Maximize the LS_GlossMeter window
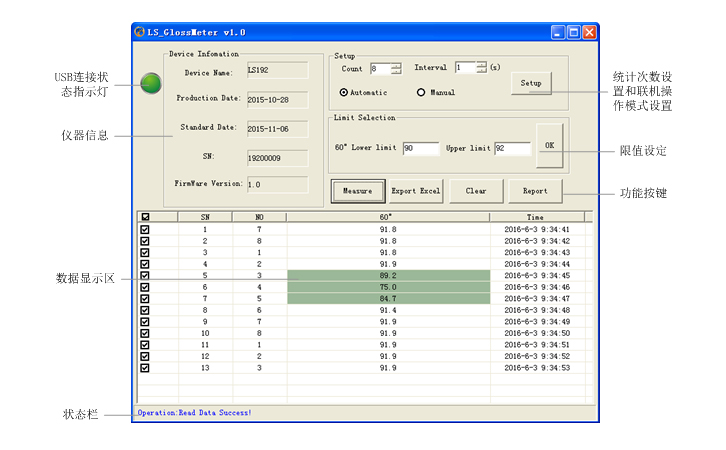726x450 pixels. tap(574, 32)
